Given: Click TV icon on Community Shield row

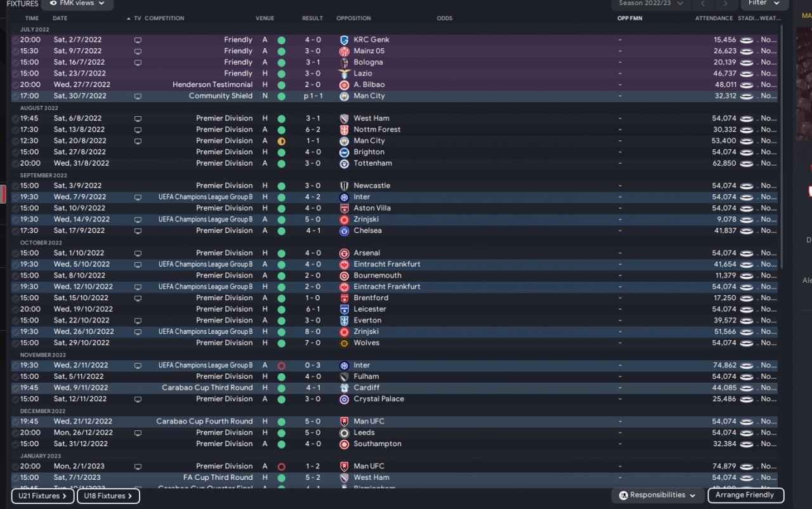Looking at the screenshot, I should point(138,96).
